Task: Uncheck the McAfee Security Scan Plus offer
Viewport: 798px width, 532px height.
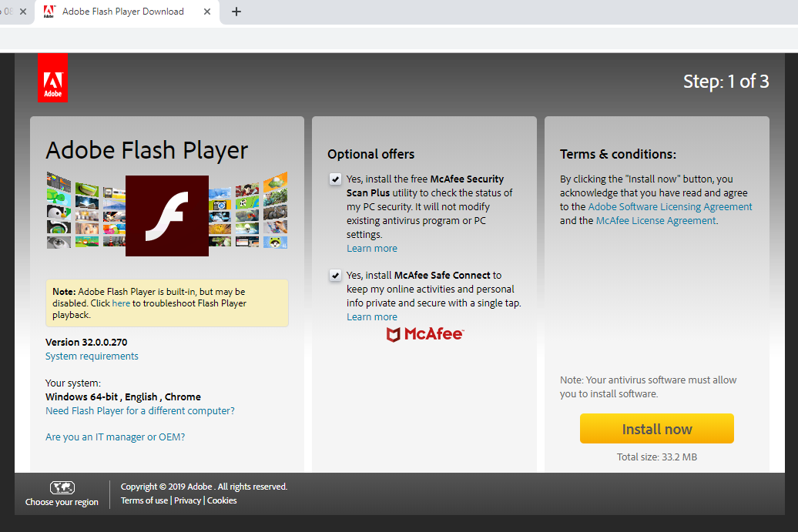Action: (x=335, y=179)
